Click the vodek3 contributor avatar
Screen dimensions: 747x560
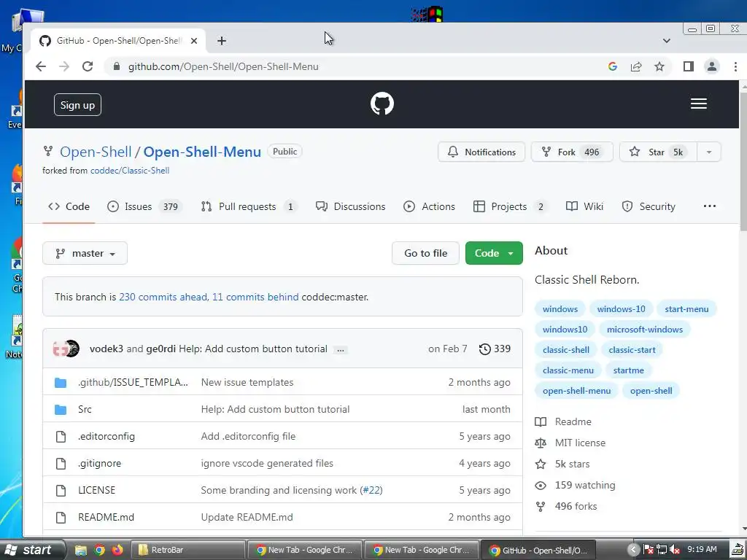pos(60,349)
